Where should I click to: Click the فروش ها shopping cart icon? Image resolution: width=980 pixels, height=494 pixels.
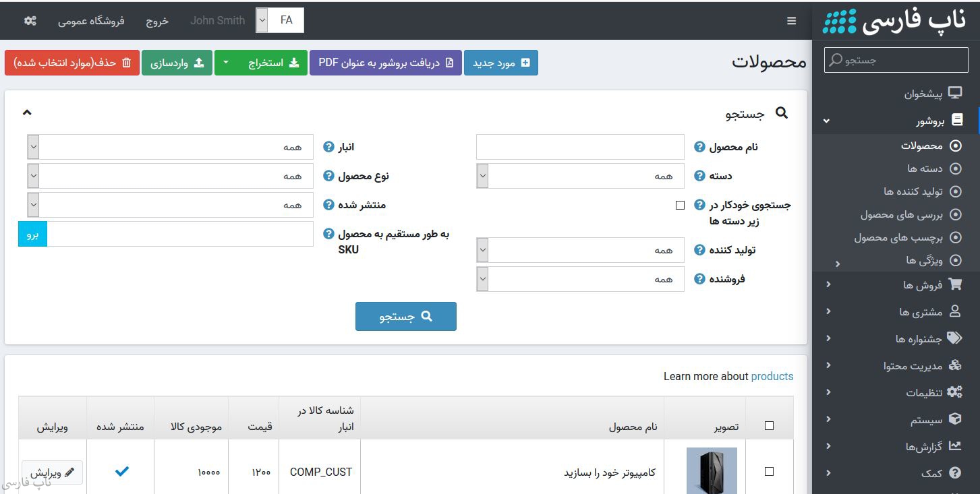click(x=955, y=284)
